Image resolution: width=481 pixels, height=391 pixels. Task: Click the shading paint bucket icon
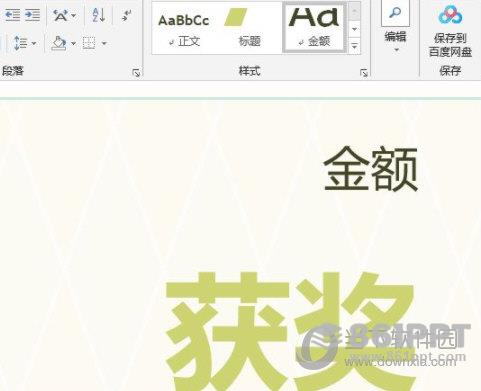click(x=59, y=43)
